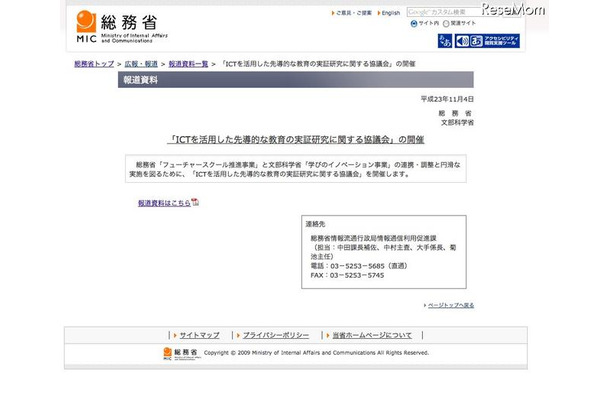Viewport: 610px width, 400px height.
Task: Click the text size あ/あ icon
Action: coord(445,41)
